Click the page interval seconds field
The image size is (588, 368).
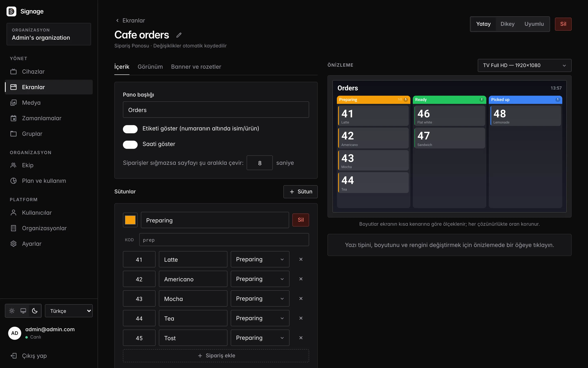click(259, 163)
